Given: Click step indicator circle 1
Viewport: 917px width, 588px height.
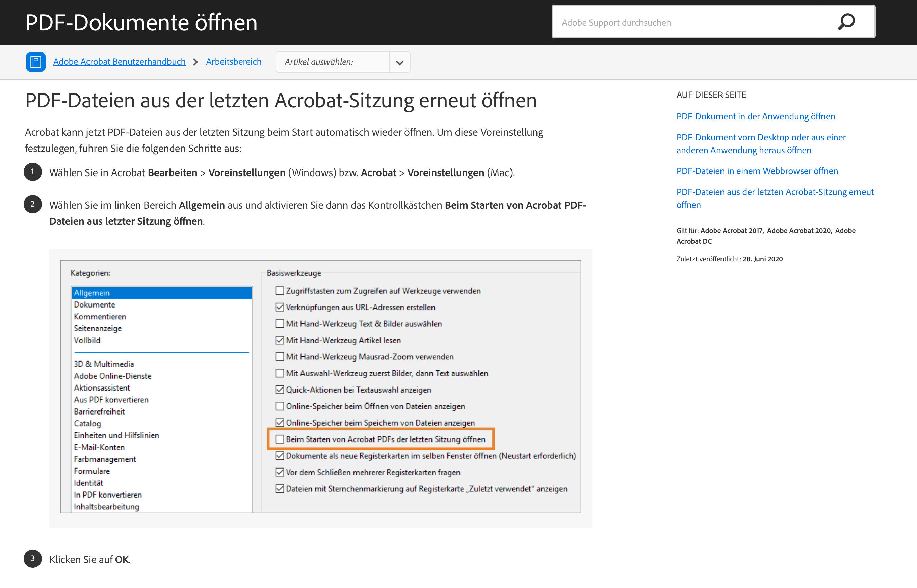Looking at the screenshot, I should pyautogui.click(x=32, y=172).
